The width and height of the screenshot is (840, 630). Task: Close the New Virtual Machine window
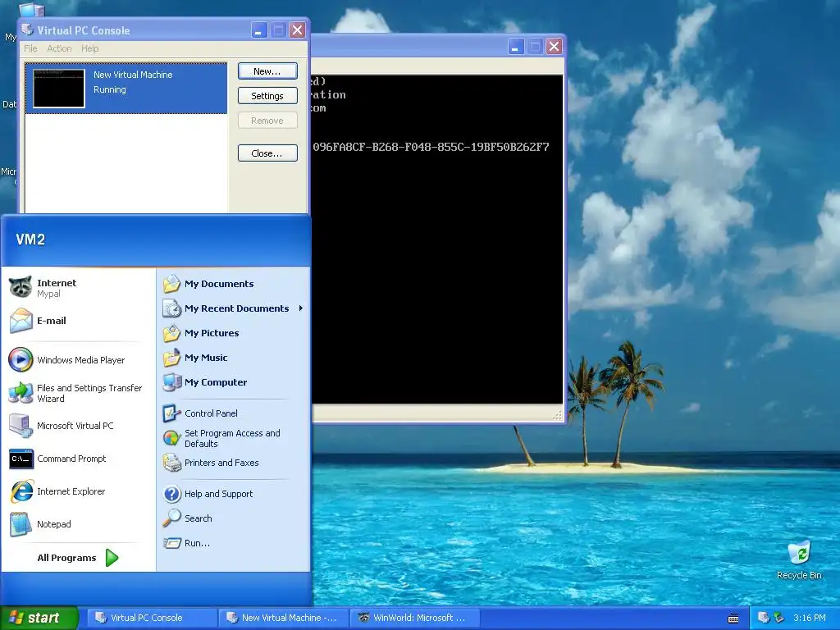pos(554,47)
